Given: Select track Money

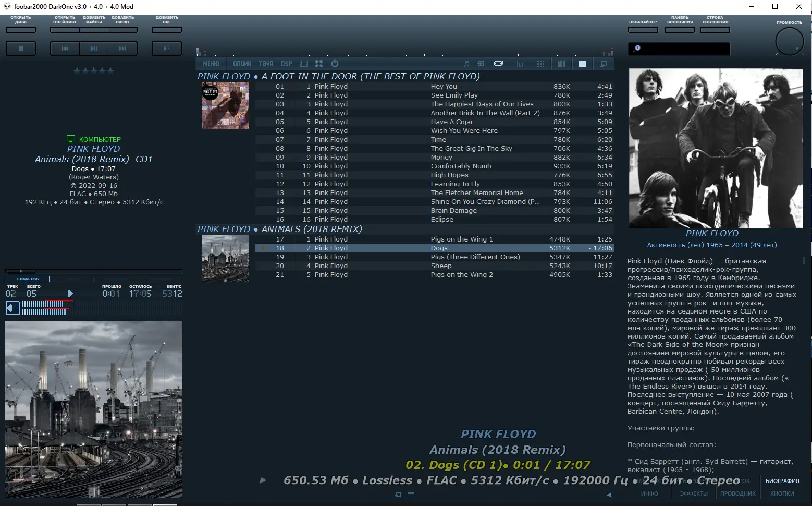Looking at the screenshot, I should (434, 158).
